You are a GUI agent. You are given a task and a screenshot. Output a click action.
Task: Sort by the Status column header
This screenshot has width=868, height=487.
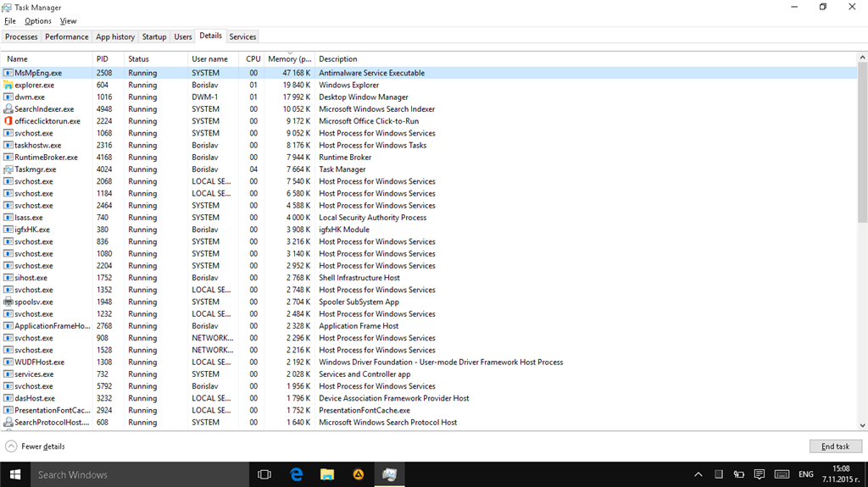[156, 58]
